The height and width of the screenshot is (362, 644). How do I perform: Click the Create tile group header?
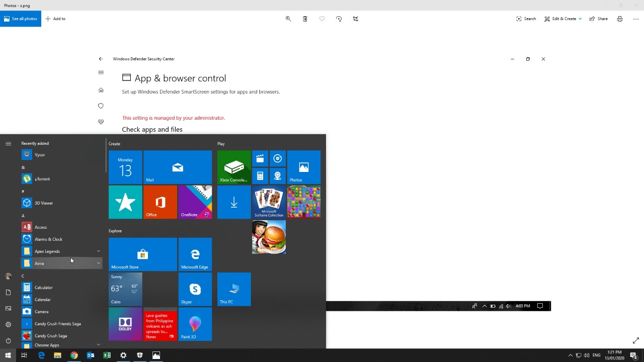(x=114, y=144)
